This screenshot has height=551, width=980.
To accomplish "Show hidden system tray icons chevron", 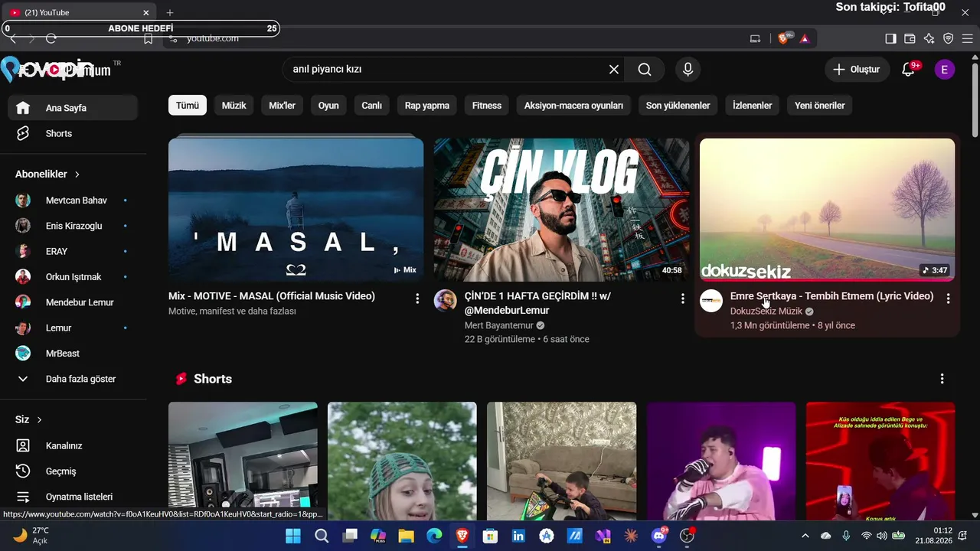I will [x=805, y=536].
